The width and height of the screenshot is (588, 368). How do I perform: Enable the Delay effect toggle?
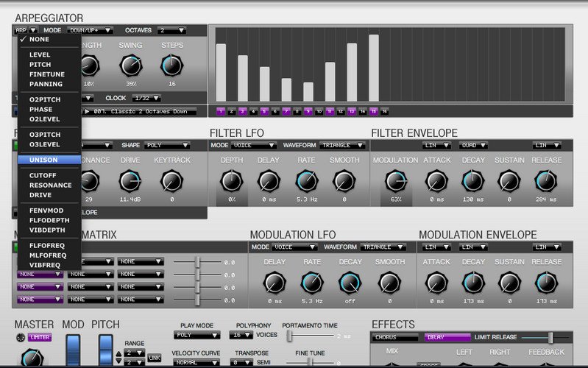tap(447, 338)
